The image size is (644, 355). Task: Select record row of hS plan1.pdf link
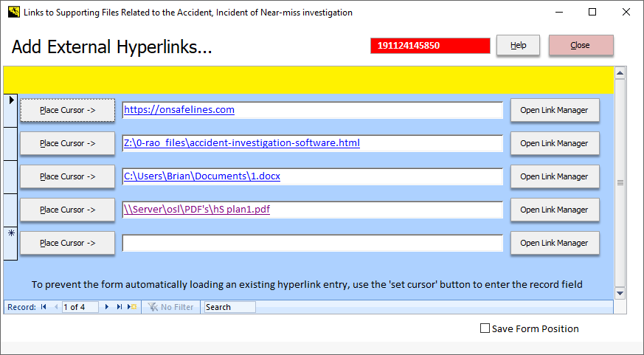[10, 210]
